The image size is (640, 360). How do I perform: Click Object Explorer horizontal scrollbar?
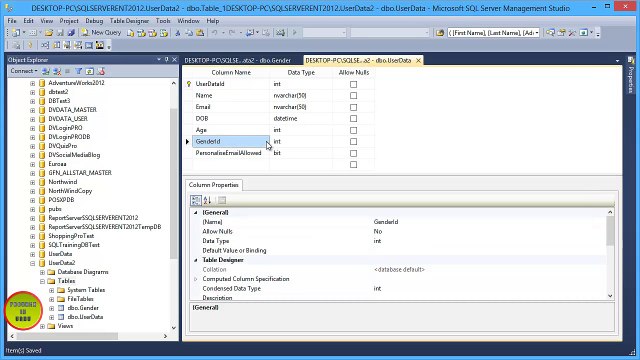coord(67,336)
